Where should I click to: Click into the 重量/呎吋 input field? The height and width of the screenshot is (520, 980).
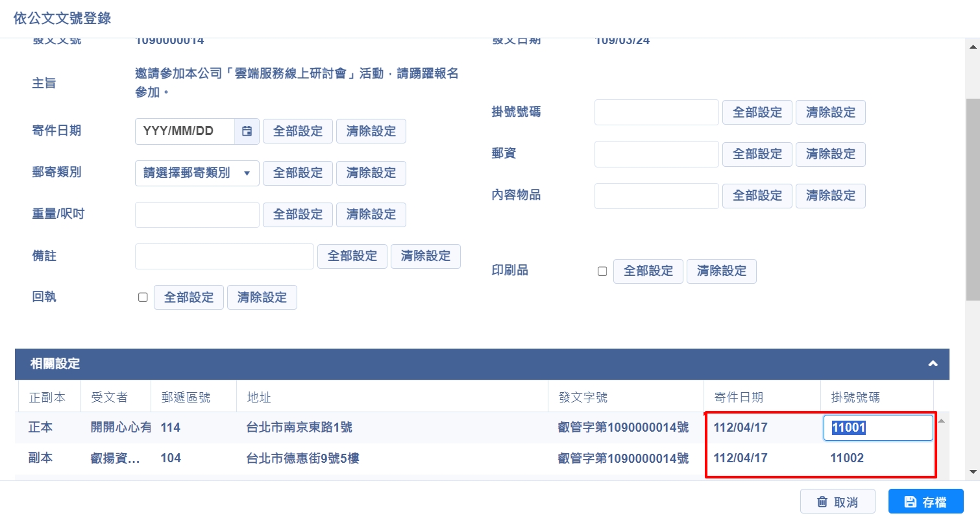point(197,215)
